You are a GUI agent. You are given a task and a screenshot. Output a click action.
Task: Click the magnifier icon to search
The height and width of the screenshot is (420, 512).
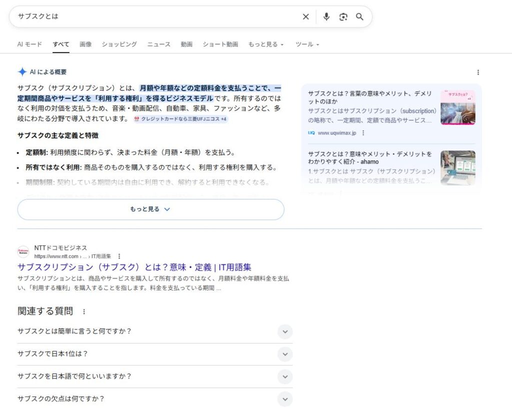point(359,16)
